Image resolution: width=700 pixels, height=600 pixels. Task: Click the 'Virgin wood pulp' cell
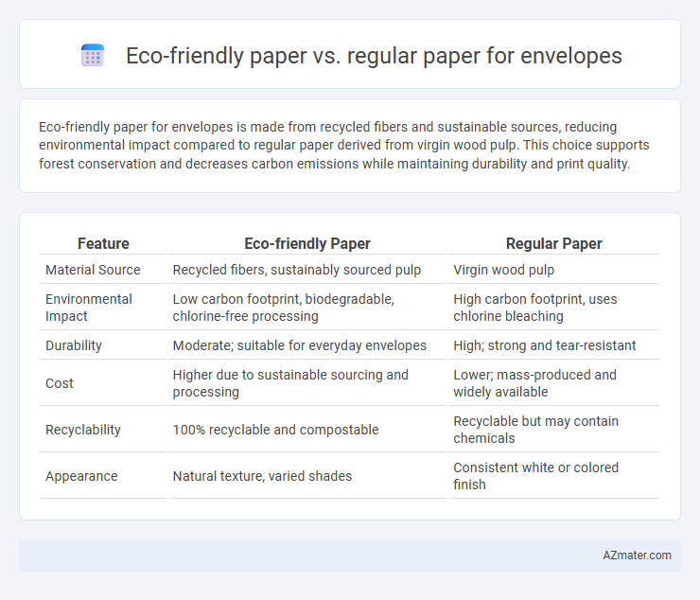[x=553, y=270]
